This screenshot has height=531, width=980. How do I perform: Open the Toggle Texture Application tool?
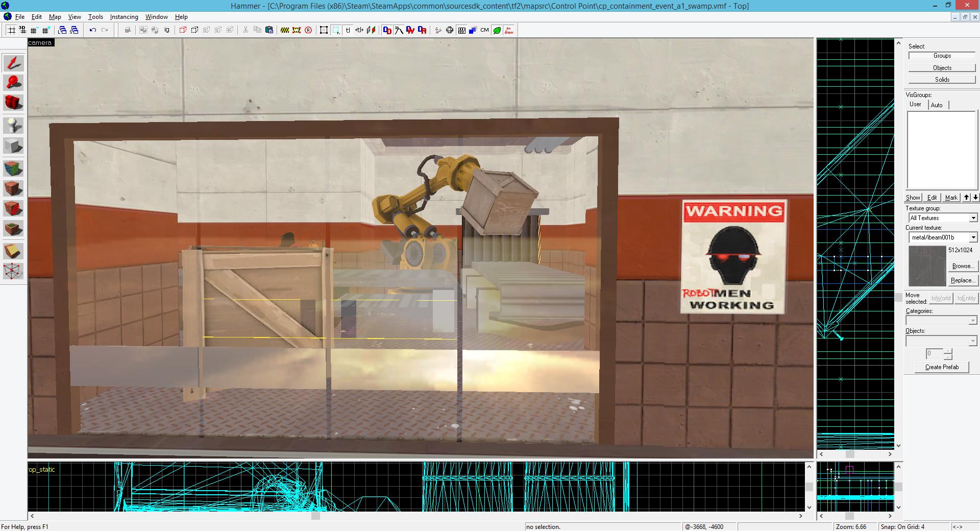click(13, 168)
